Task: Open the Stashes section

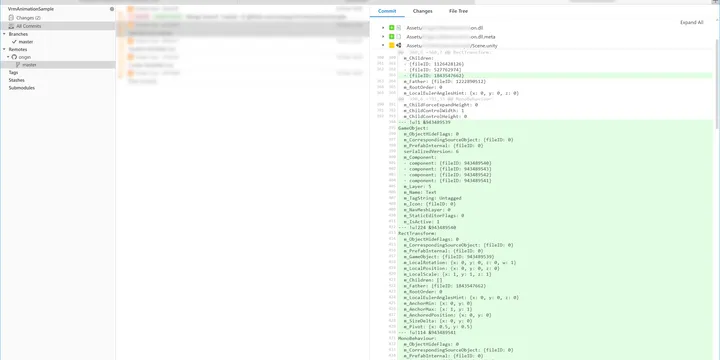Action: click(17, 80)
